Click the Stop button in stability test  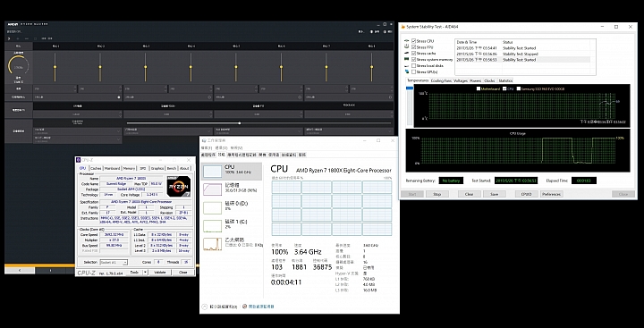[437, 194]
